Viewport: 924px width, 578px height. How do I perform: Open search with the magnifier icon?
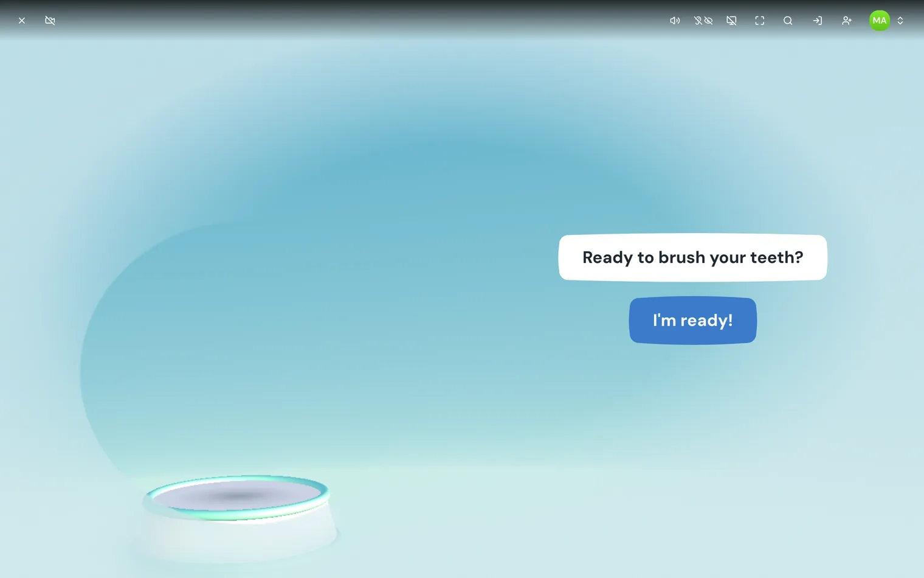[x=788, y=21]
